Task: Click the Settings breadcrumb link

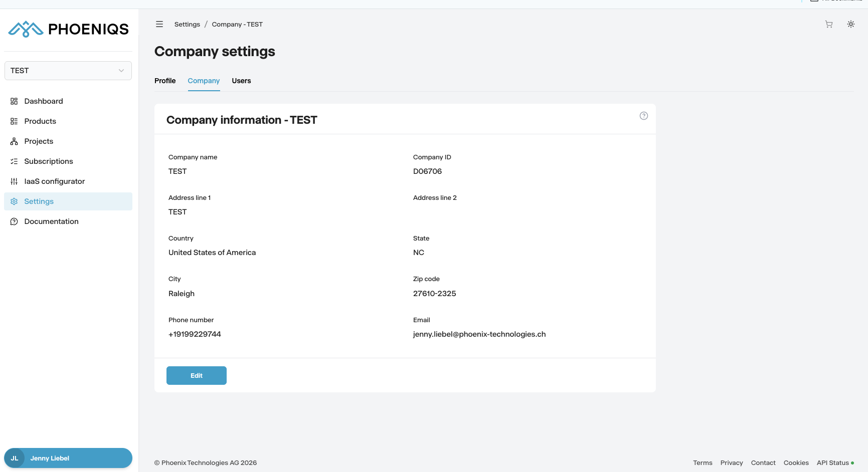Action: click(x=187, y=24)
